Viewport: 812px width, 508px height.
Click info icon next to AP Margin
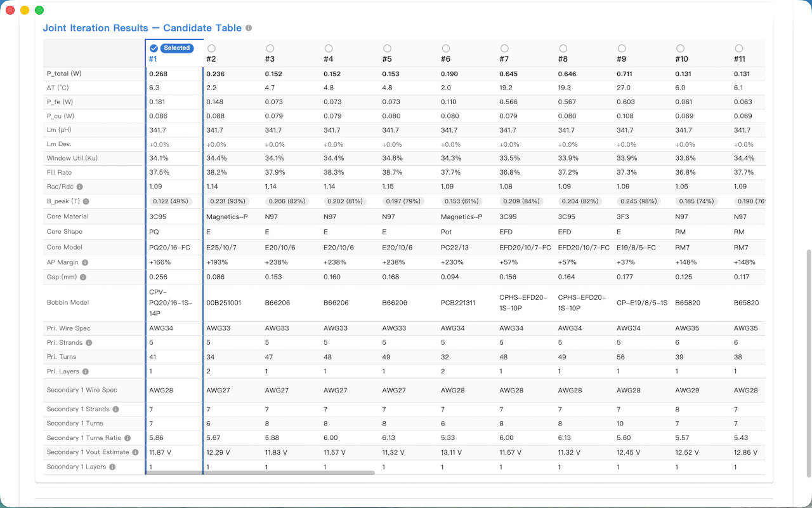coord(85,262)
